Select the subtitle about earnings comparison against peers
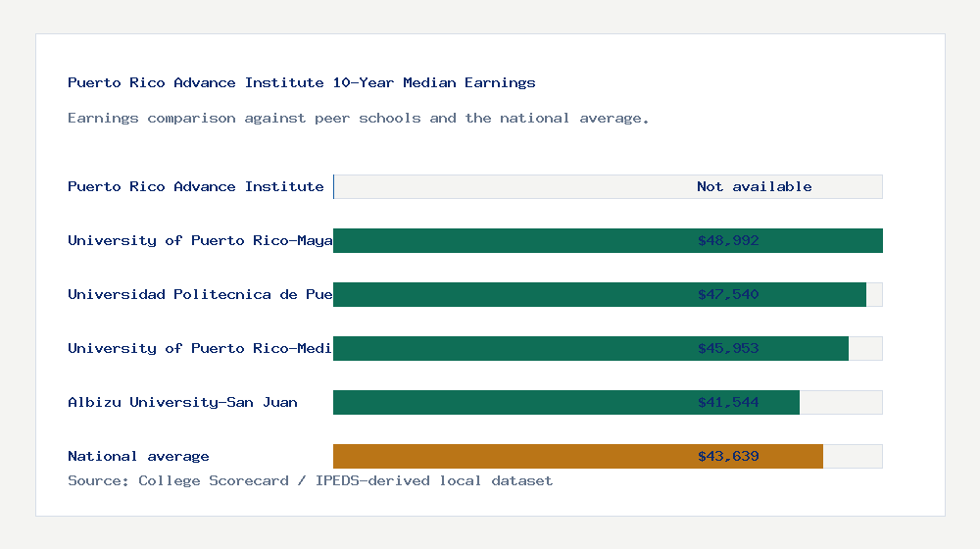 coord(358,119)
